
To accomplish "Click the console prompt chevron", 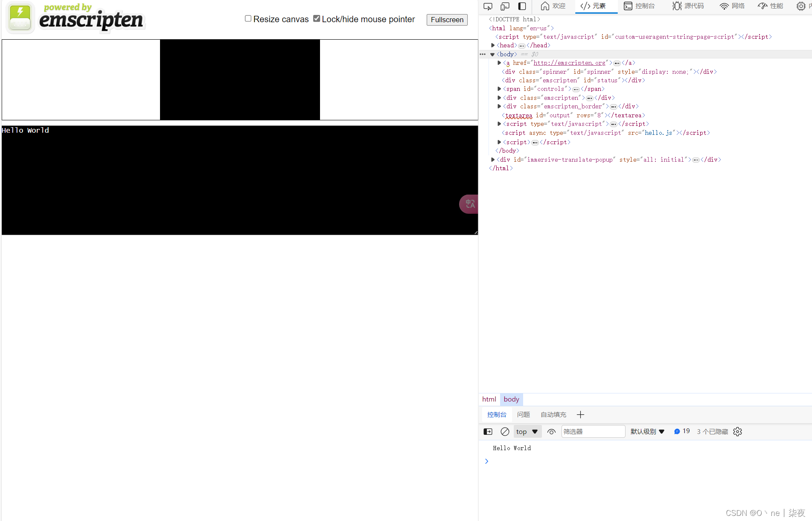I will pyautogui.click(x=486, y=461).
